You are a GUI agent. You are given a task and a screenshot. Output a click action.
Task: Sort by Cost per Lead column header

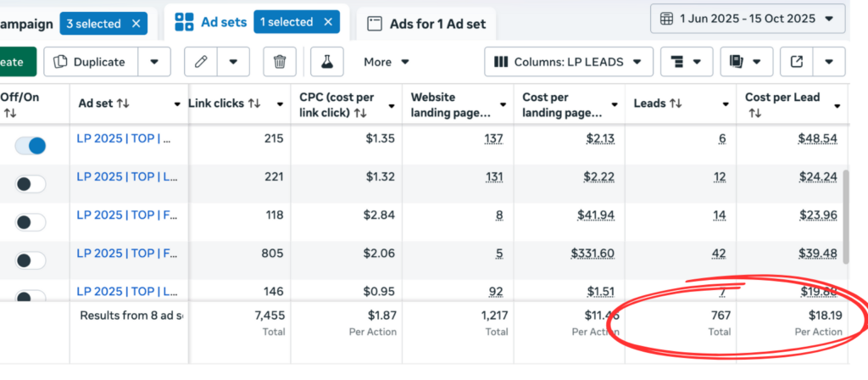(782, 98)
